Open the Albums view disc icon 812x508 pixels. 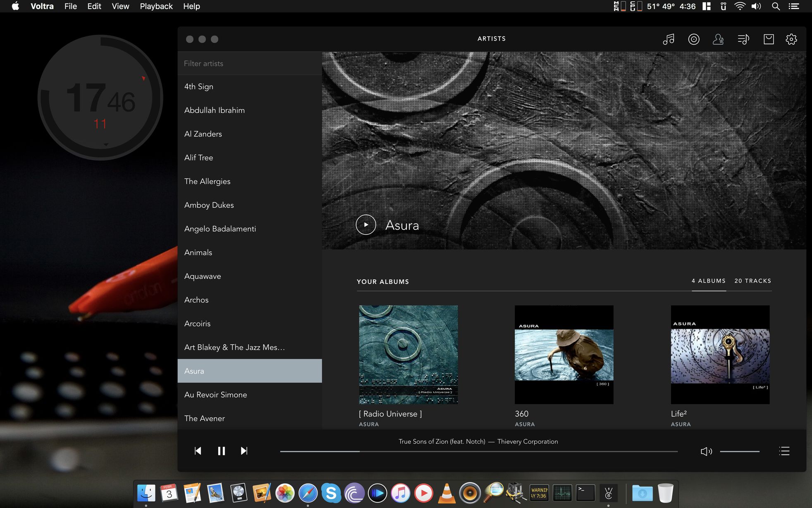(693, 39)
